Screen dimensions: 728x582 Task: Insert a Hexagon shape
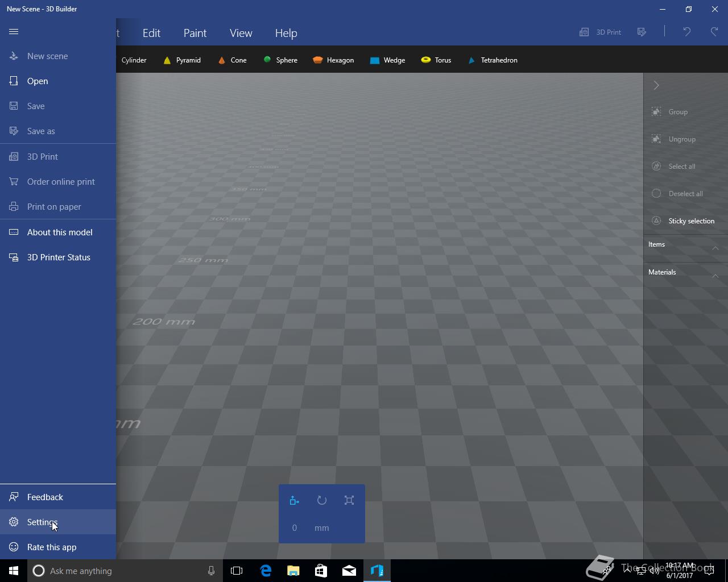tap(333, 60)
